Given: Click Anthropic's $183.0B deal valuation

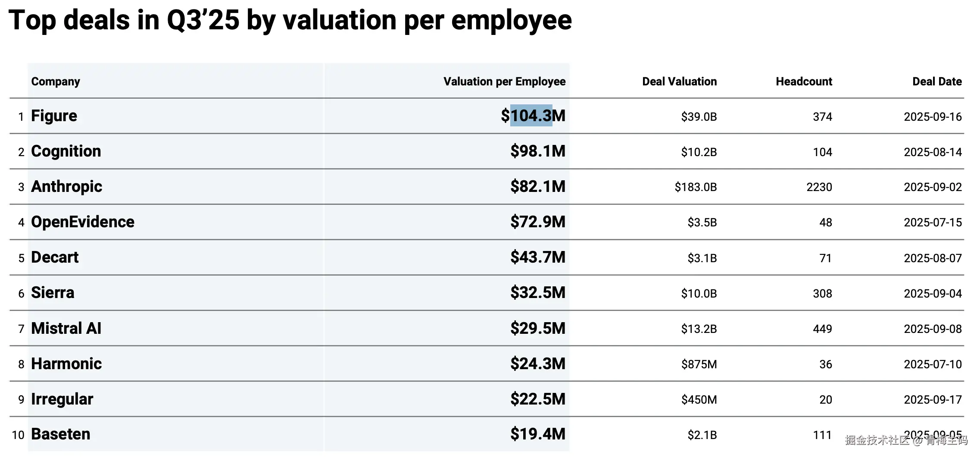Looking at the screenshot, I should (x=696, y=187).
